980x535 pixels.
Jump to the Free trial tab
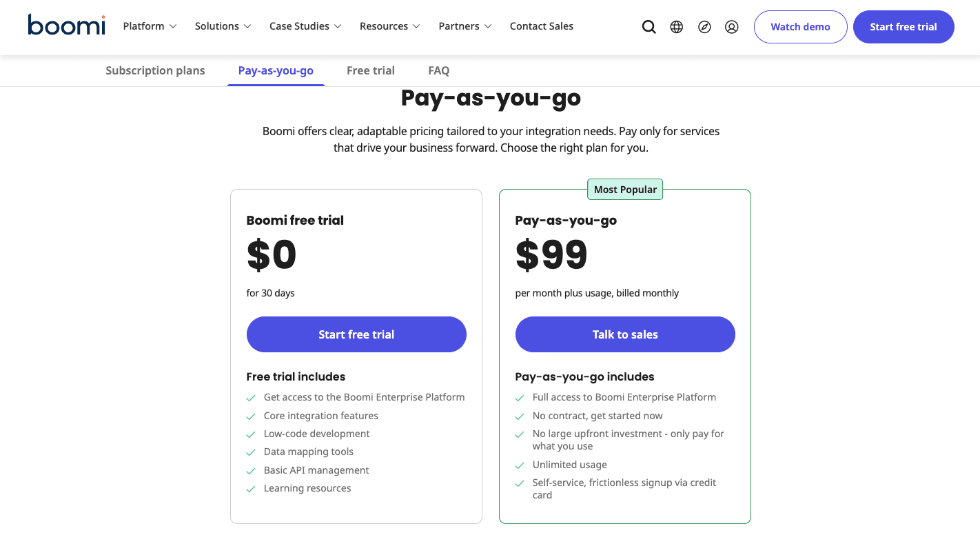tap(371, 70)
